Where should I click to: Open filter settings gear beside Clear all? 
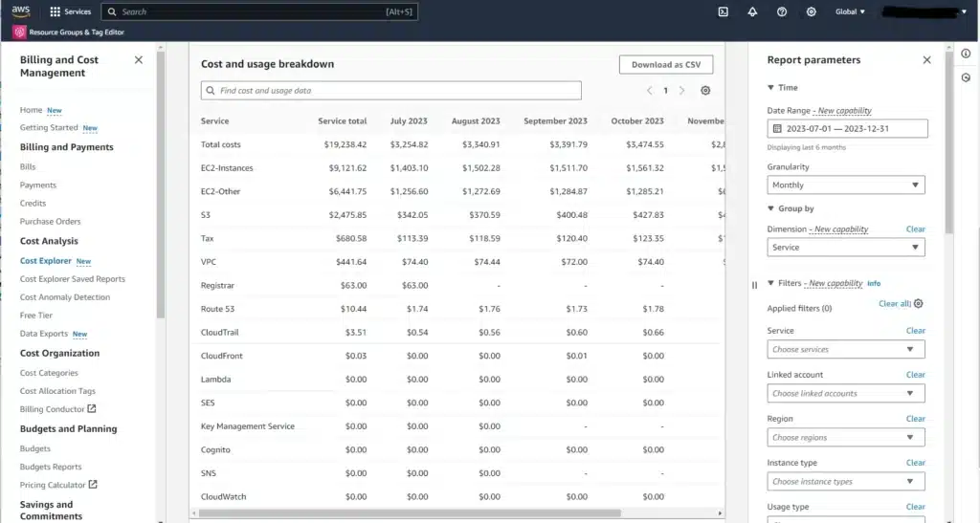[x=918, y=304]
